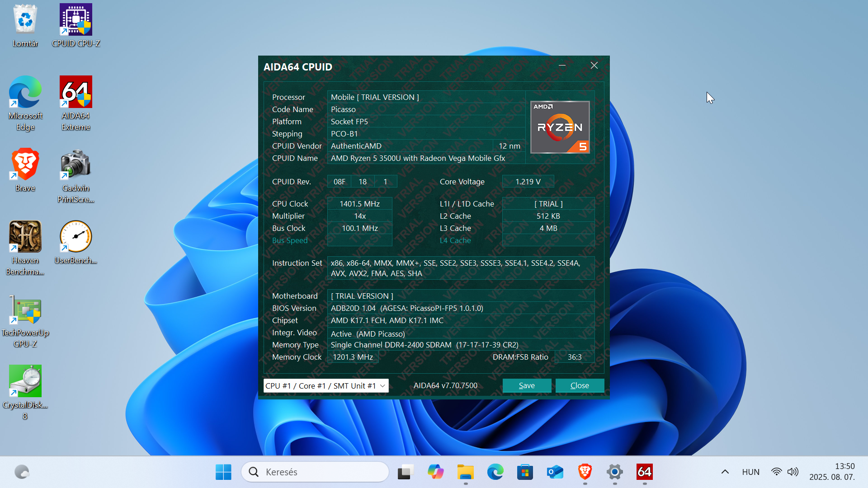Image resolution: width=868 pixels, height=488 pixels.
Task: Click the AMD Ryzen 5 logo badge
Action: click(x=560, y=127)
